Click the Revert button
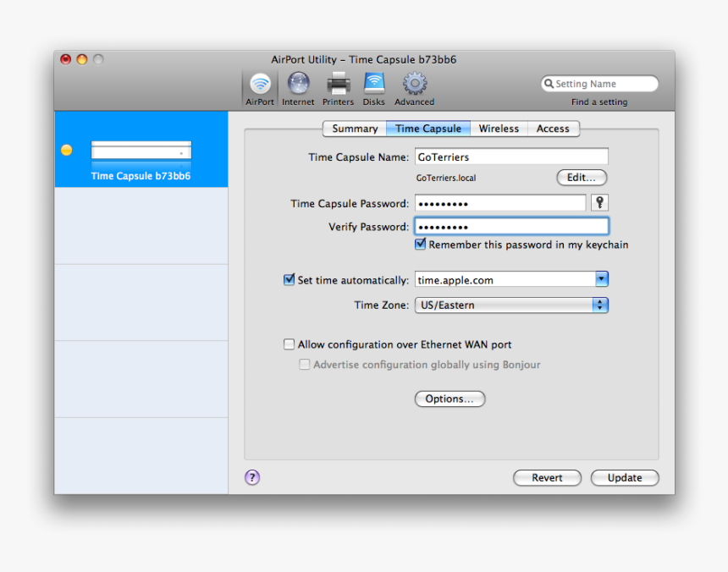 click(547, 478)
